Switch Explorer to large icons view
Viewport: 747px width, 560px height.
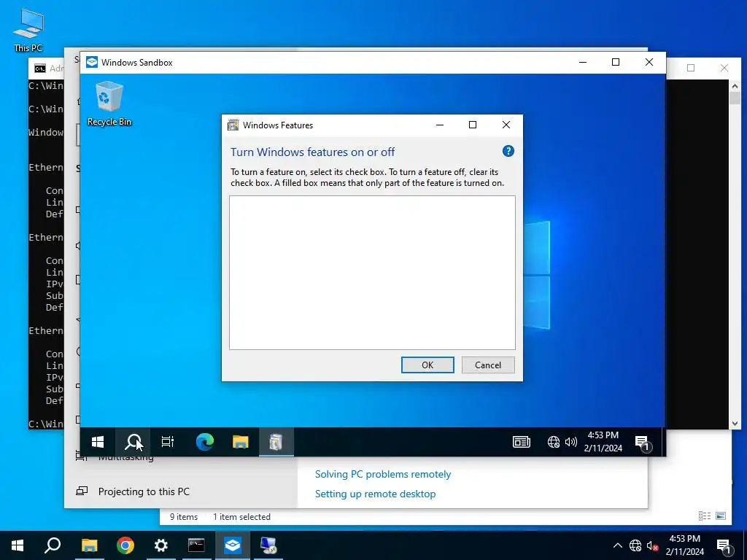click(x=721, y=516)
